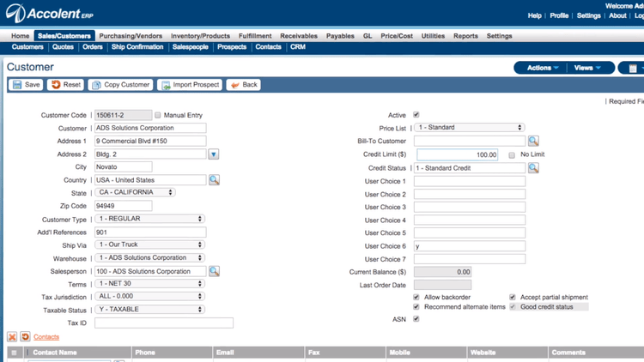Open the Payables tab
The height and width of the screenshot is (362, 644).
coord(340,36)
